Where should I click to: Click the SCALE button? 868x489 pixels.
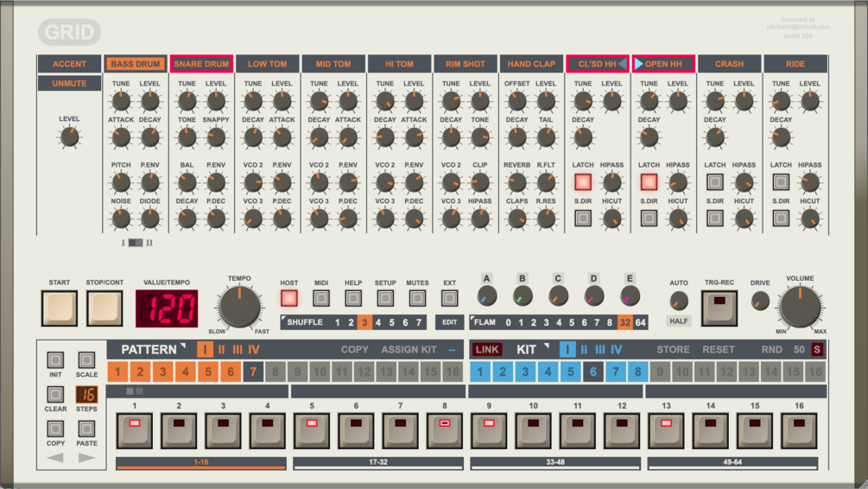coord(86,360)
